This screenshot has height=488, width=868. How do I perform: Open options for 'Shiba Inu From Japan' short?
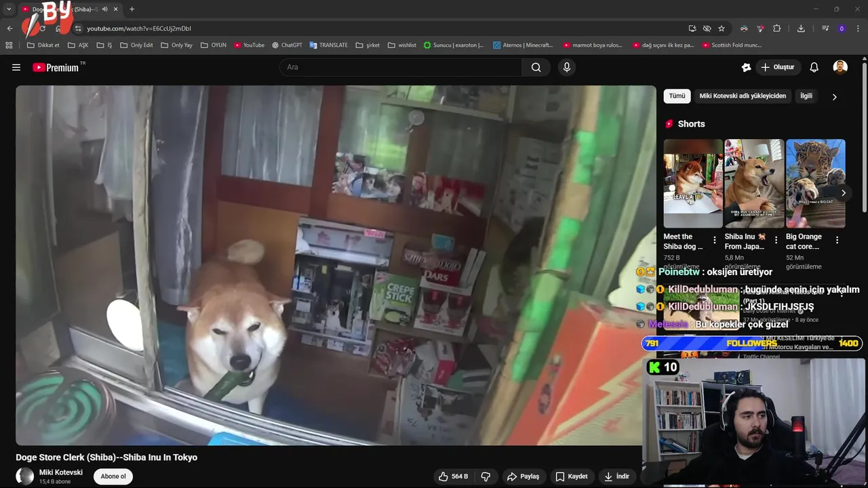[776, 240]
